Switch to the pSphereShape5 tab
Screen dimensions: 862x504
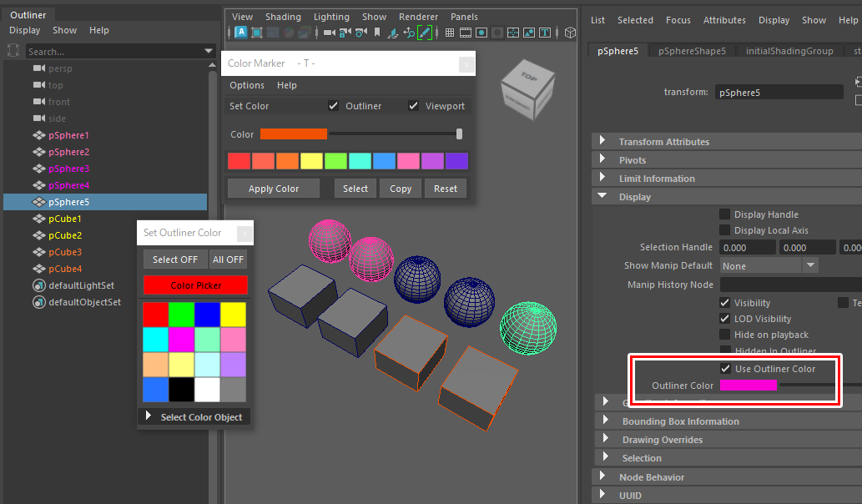pos(692,51)
